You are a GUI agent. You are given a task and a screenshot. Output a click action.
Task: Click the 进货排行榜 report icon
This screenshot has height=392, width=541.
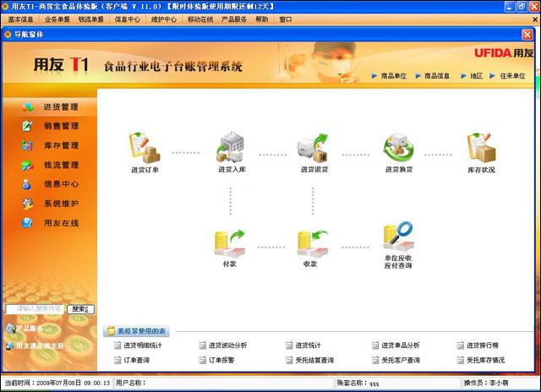(460, 345)
